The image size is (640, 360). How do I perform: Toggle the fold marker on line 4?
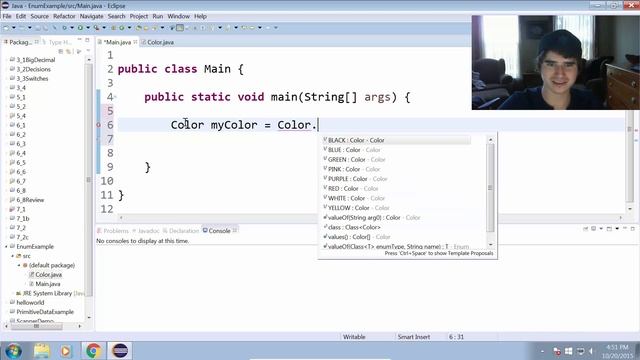(x=115, y=97)
